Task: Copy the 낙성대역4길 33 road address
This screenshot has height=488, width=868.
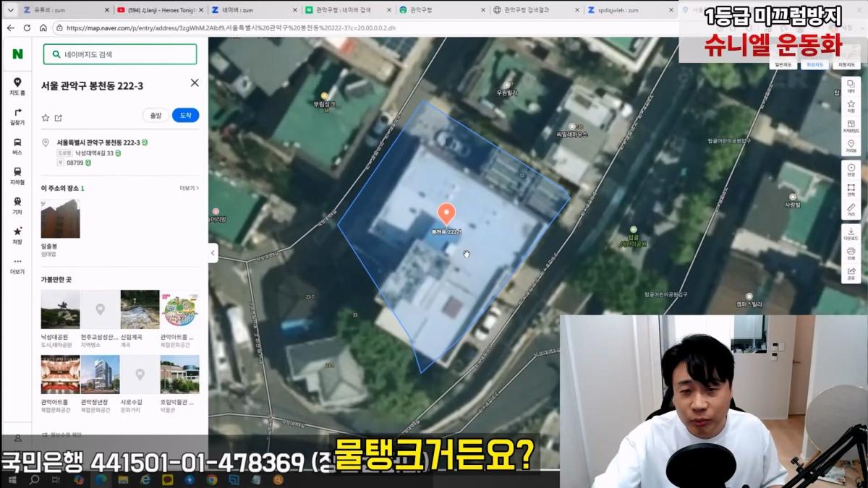Action: point(118,153)
